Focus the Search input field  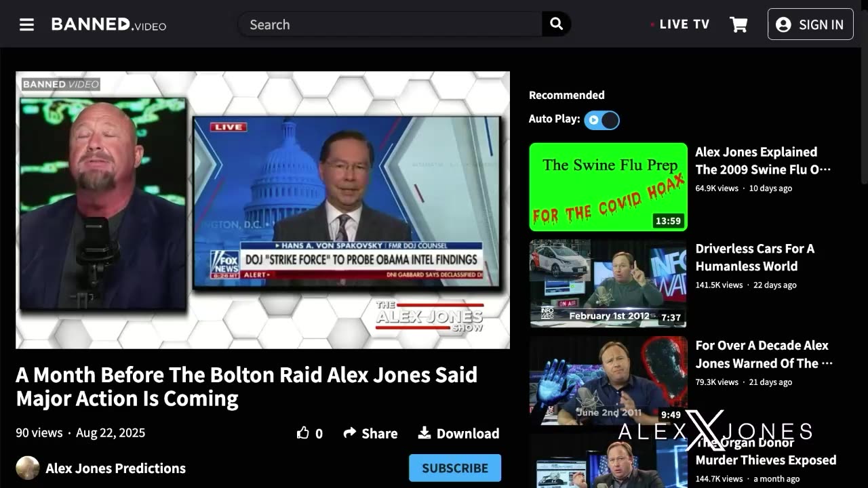click(x=390, y=24)
